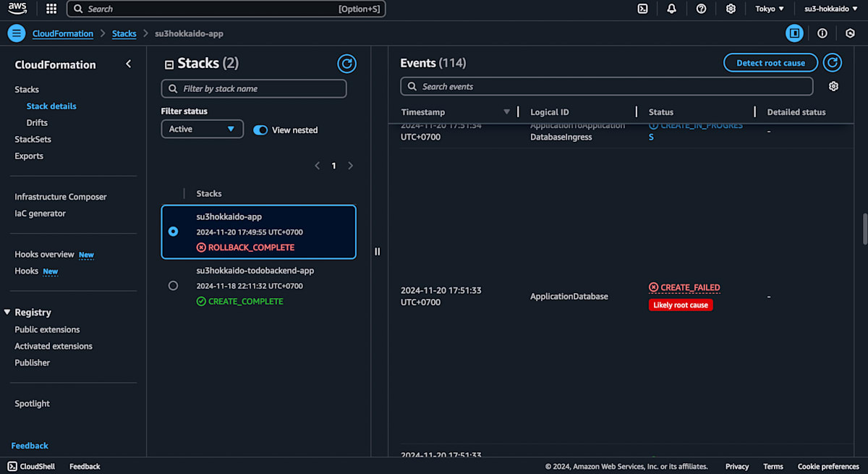
Task: Go to Drifts in sidebar
Action: click(37, 122)
